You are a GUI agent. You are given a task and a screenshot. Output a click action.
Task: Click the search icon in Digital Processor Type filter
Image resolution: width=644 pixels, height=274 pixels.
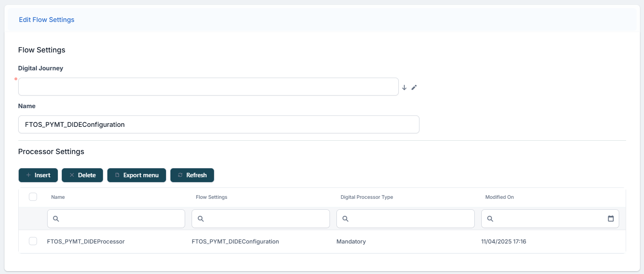point(345,219)
